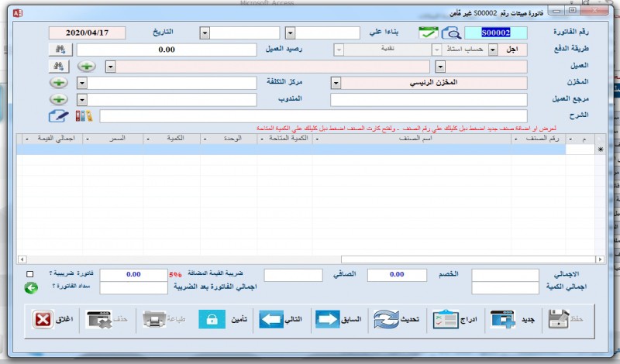The height and width of the screenshot is (364, 620).
Task: Click the Delete (حذف) icon
Action: pyautogui.click(x=99, y=319)
